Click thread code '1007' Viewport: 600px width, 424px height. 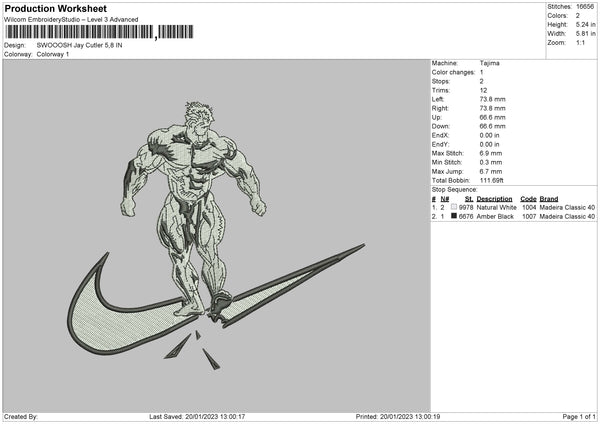coord(529,217)
